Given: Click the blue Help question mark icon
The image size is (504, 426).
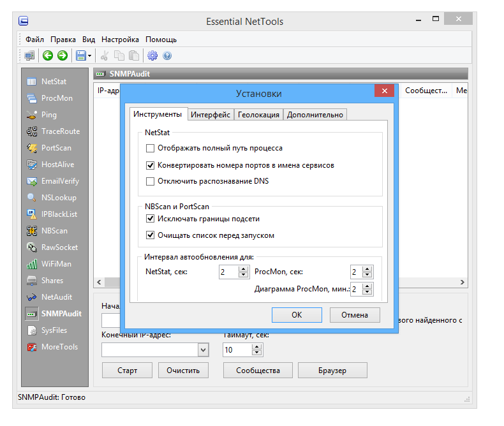Looking at the screenshot, I should point(167,55).
